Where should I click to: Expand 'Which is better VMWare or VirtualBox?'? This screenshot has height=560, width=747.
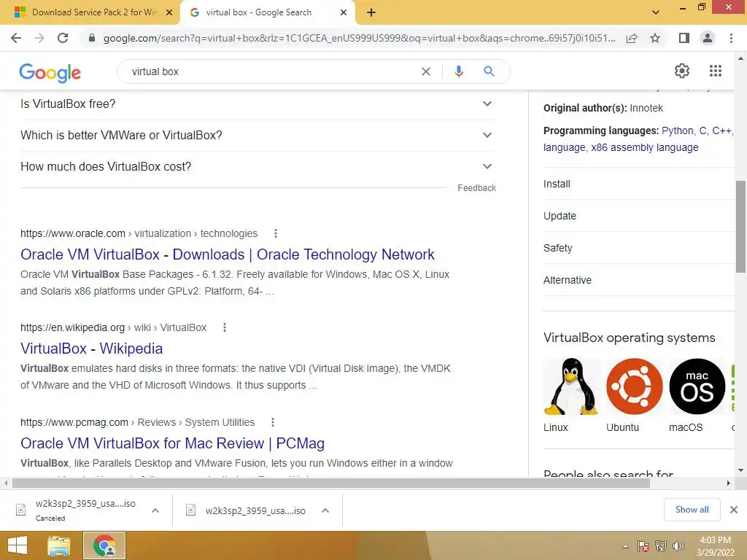coord(258,135)
